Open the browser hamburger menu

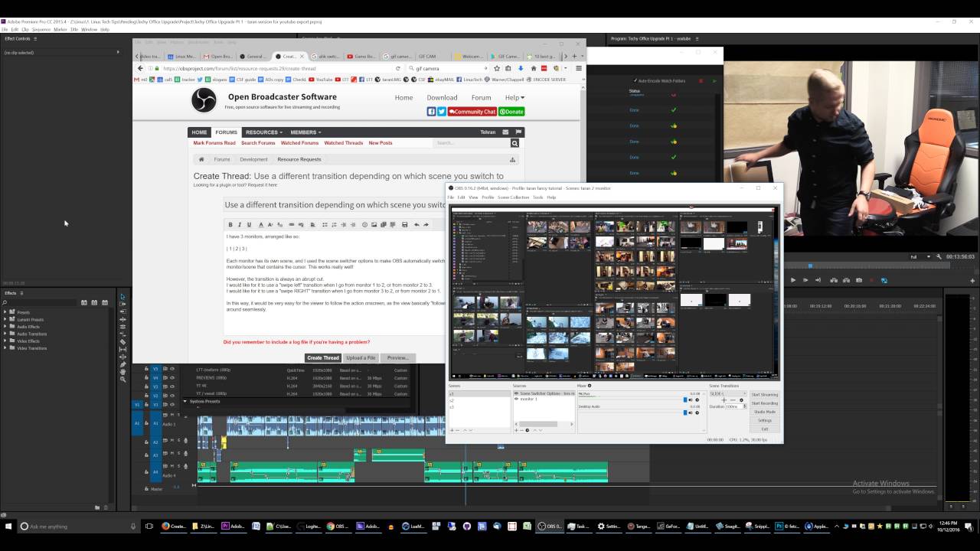coord(578,68)
